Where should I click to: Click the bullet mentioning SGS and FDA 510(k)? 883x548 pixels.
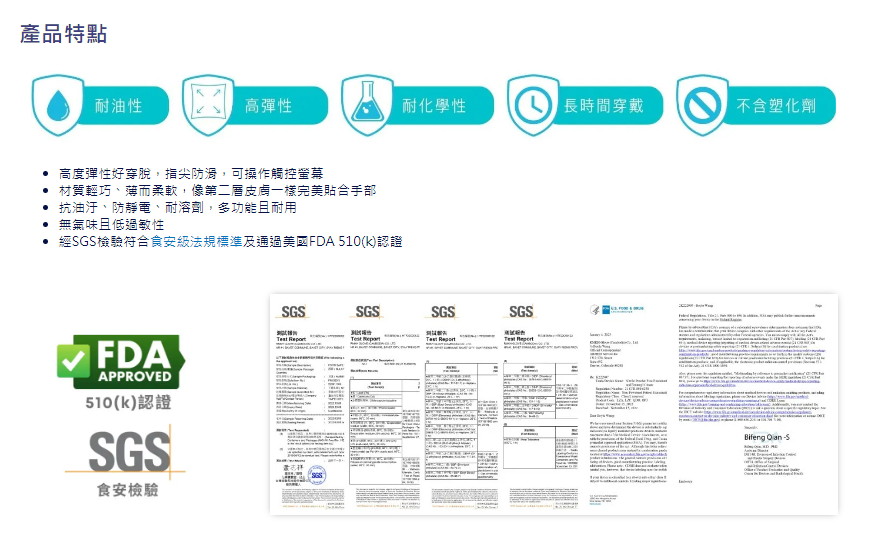230,242
